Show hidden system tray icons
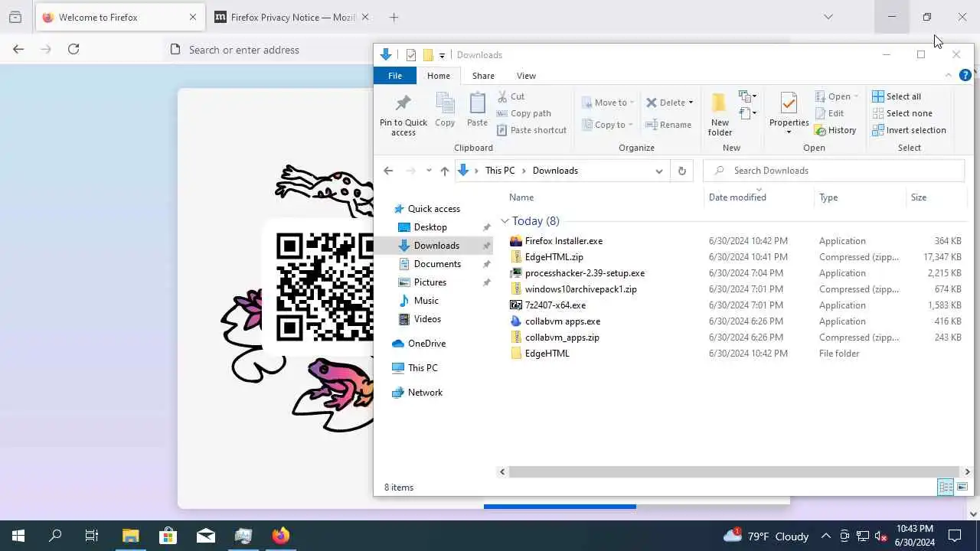 coord(825,536)
